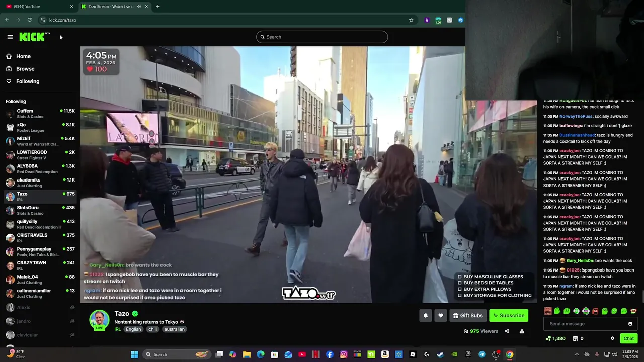Screen dimensions: 644x362
Task: Click the purple K extension icon
Action: click(427, 20)
